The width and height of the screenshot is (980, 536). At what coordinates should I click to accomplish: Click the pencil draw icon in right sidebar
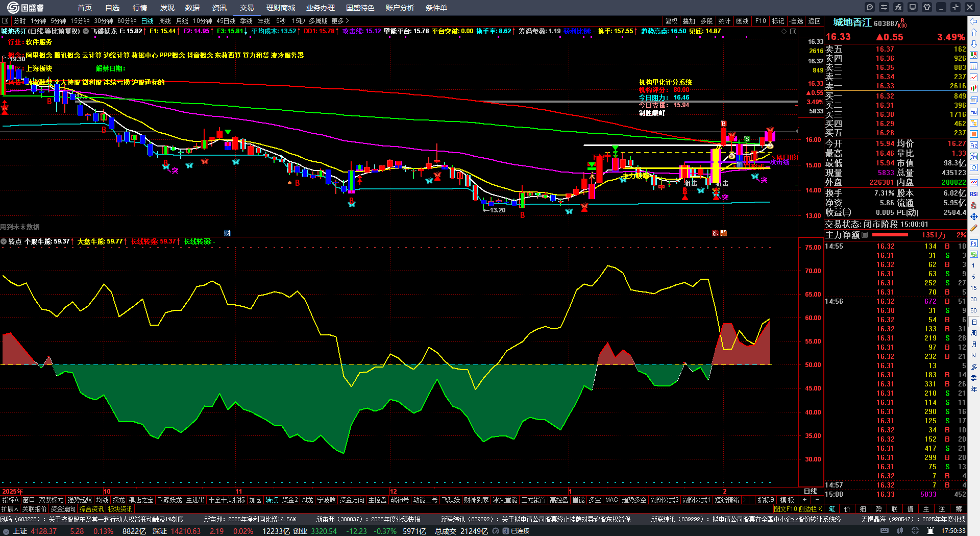tap(974, 228)
